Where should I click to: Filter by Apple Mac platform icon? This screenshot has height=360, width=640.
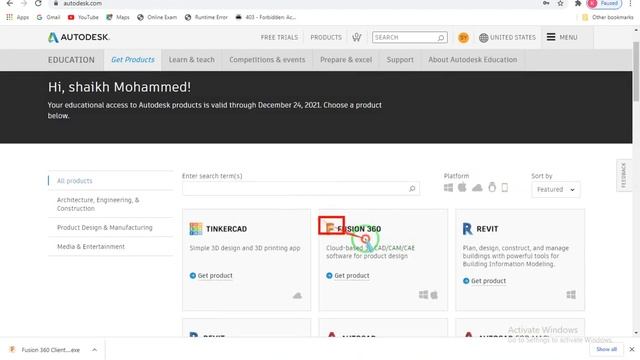(x=462, y=187)
